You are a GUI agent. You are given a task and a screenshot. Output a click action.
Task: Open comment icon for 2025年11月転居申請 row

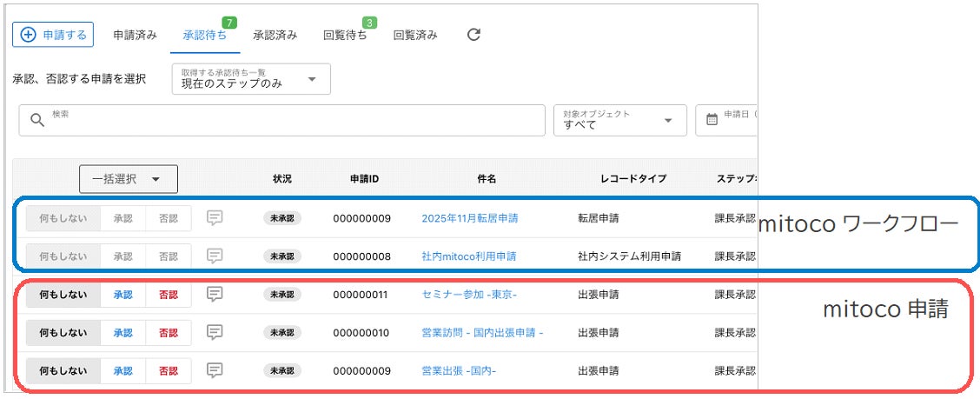tap(215, 217)
